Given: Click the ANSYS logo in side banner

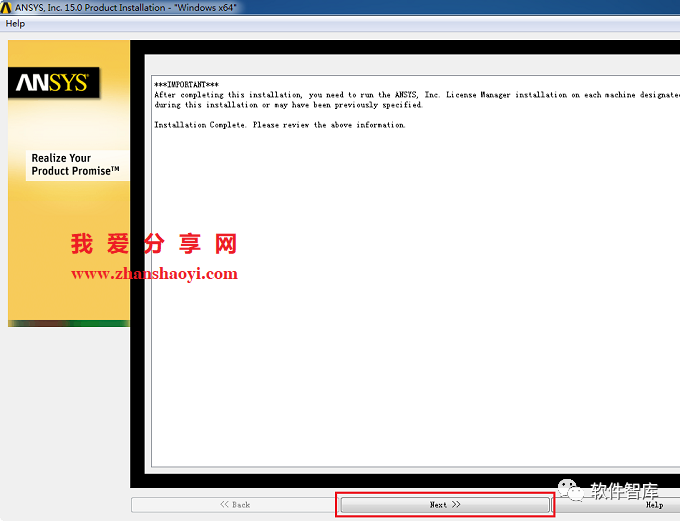Looking at the screenshot, I should tap(54, 82).
